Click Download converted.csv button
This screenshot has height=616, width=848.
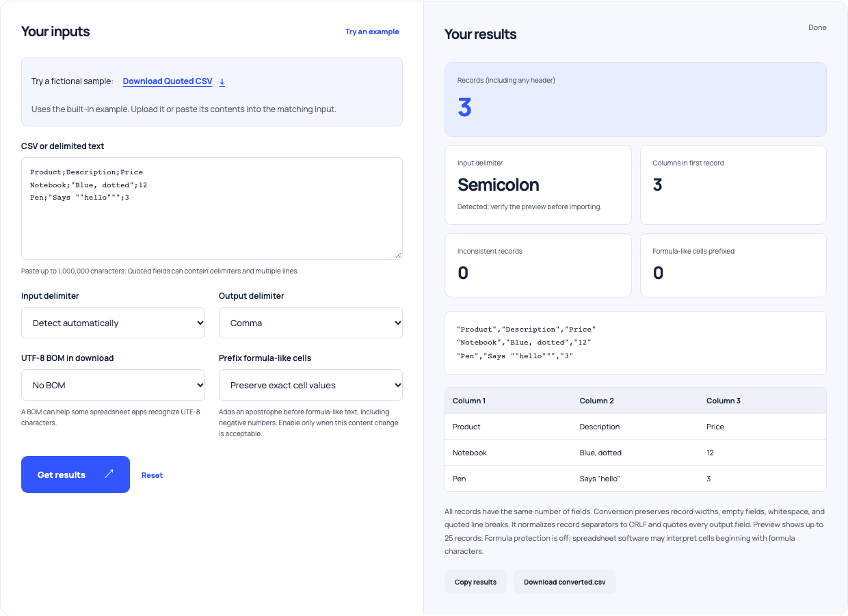(x=565, y=582)
